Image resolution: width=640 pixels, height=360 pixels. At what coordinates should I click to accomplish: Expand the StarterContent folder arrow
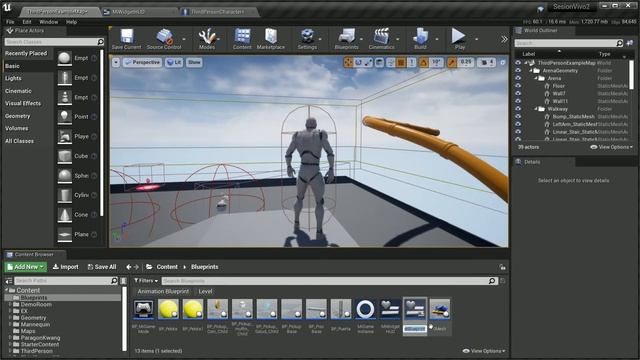click(x=9, y=344)
